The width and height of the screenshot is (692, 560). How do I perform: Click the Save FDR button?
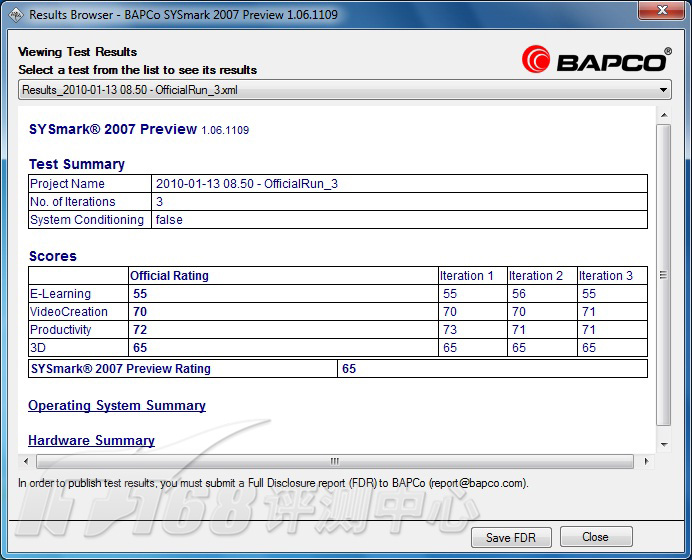(511, 537)
